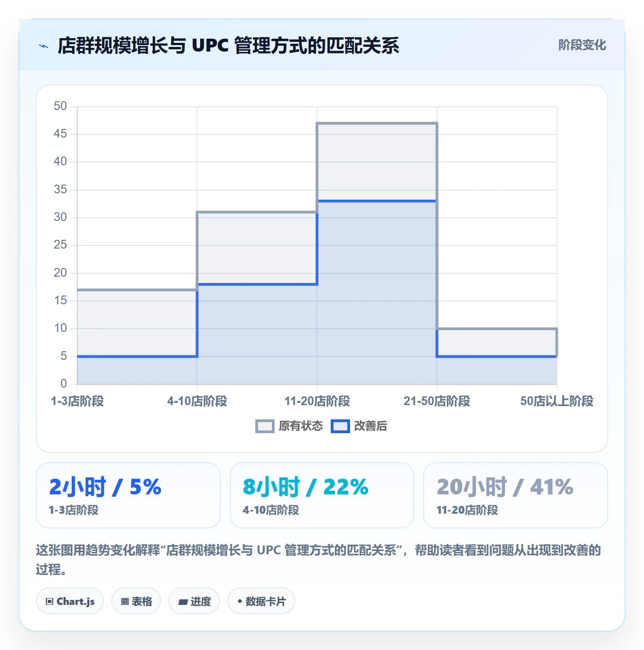The image size is (644, 650).
Task: Open the 8小时 / 22% data card
Action: (x=322, y=495)
